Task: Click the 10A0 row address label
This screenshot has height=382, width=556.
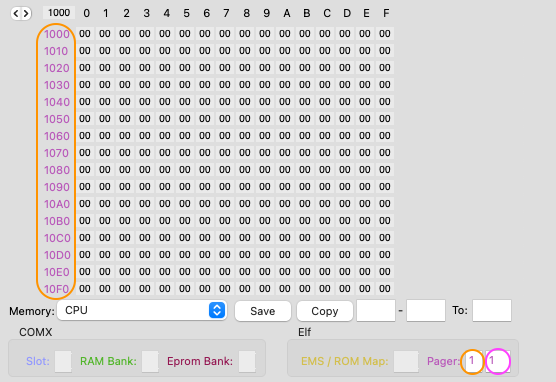Action: click(57, 204)
